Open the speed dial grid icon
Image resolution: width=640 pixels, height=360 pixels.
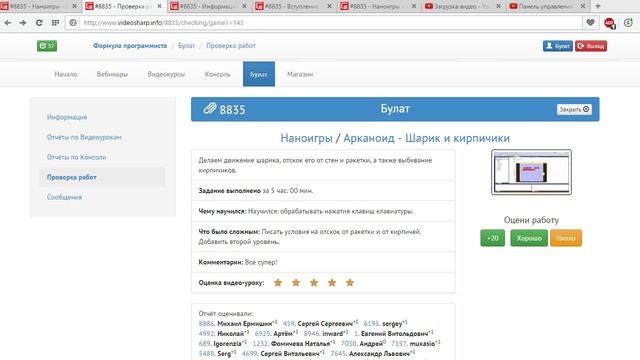pyautogui.click(x=56, y=23)
